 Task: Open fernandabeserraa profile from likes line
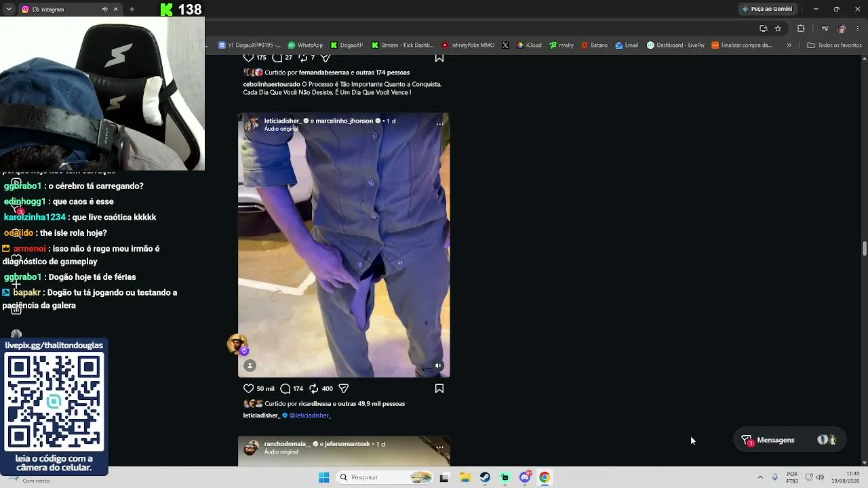pos(324,73)
